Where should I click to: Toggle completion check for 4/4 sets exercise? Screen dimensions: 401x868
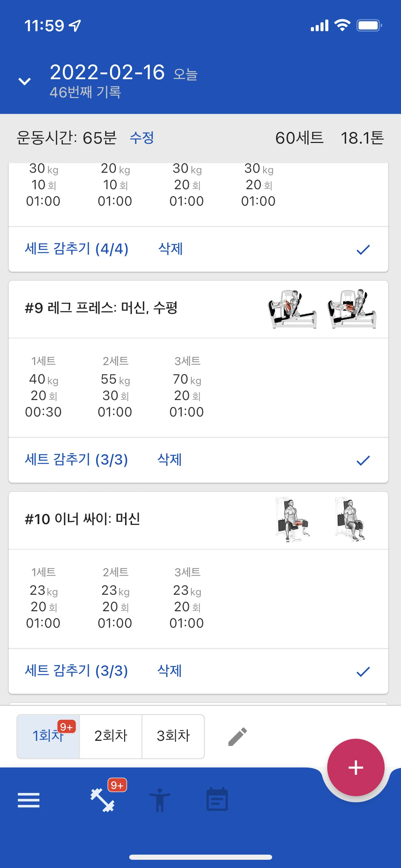click(x=363, y=250)
